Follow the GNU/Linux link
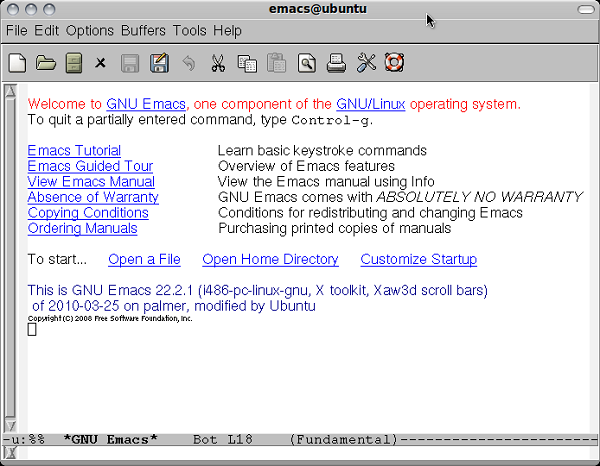This screenshot has height=466, width=600. click(370, 104)
